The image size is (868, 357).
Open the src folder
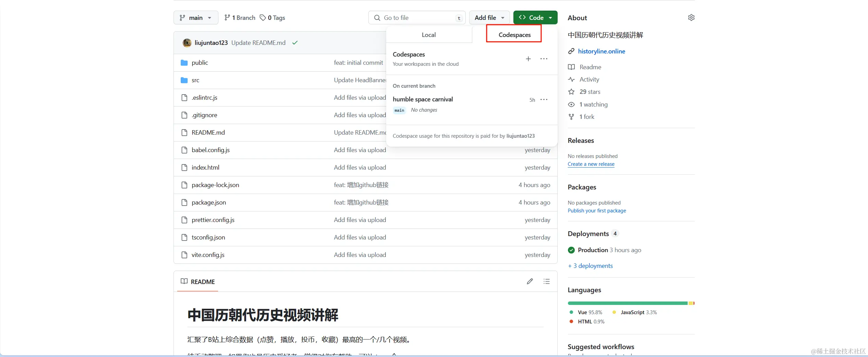click(195, 80)
